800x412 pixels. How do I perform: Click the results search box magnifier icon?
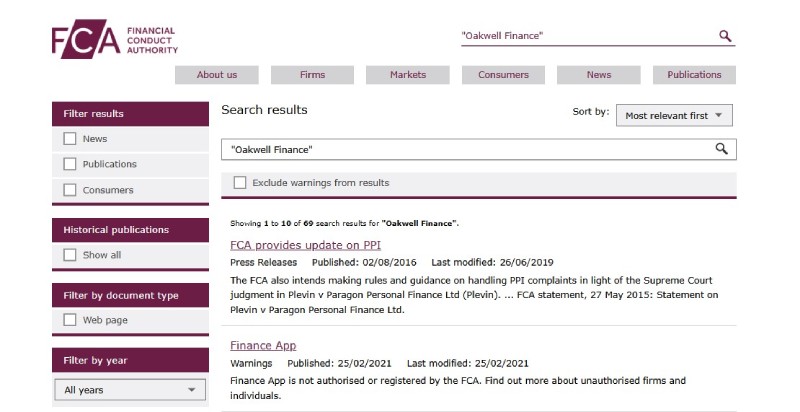[721, 149]
